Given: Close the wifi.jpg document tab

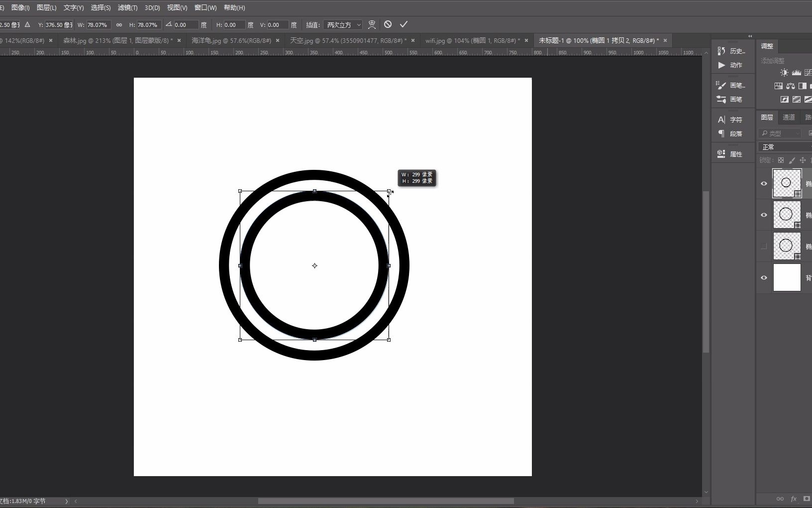Looking at the screenshot, I should [526, 40].
